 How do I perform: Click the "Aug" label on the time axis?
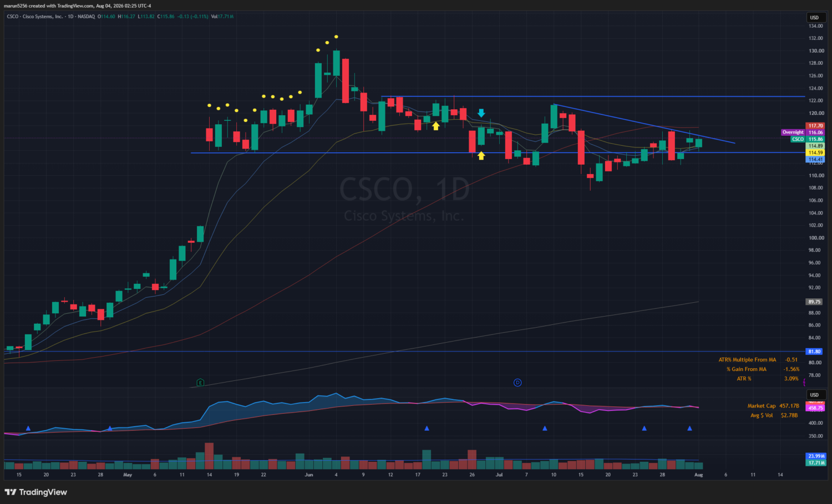[x=699, y=475]
